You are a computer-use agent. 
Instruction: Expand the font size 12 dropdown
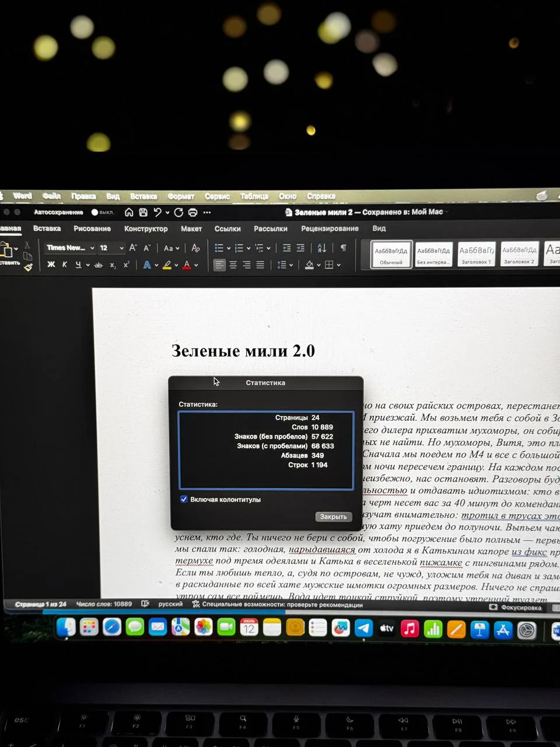point(121,248)
